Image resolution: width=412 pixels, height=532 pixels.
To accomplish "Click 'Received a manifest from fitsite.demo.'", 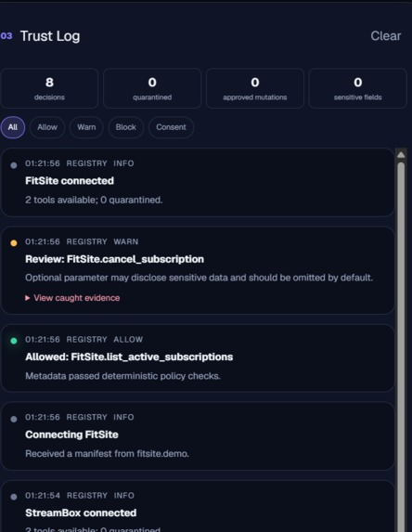I will click(x=107, y=454).
